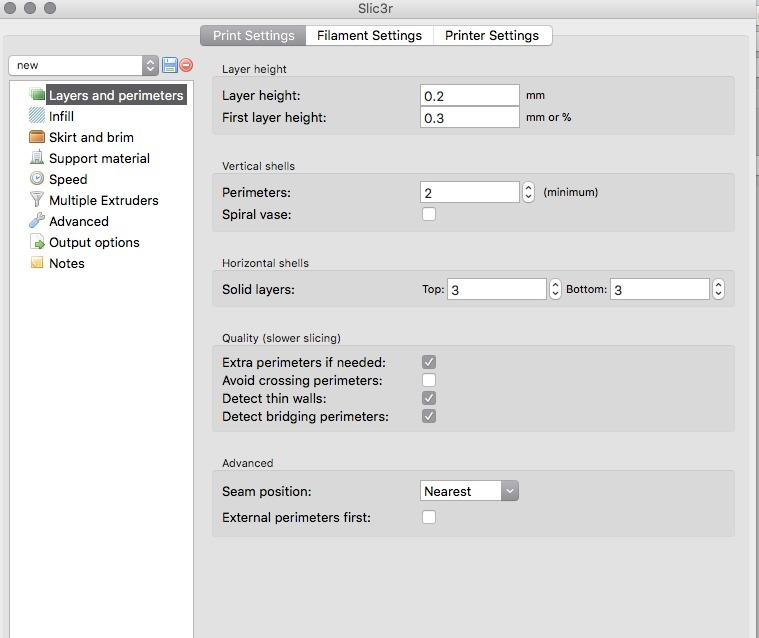This screenshot has height=638, width=759.
Task: Click the 'Quality (slower slicing)' heading
Action: click(281, 338)
